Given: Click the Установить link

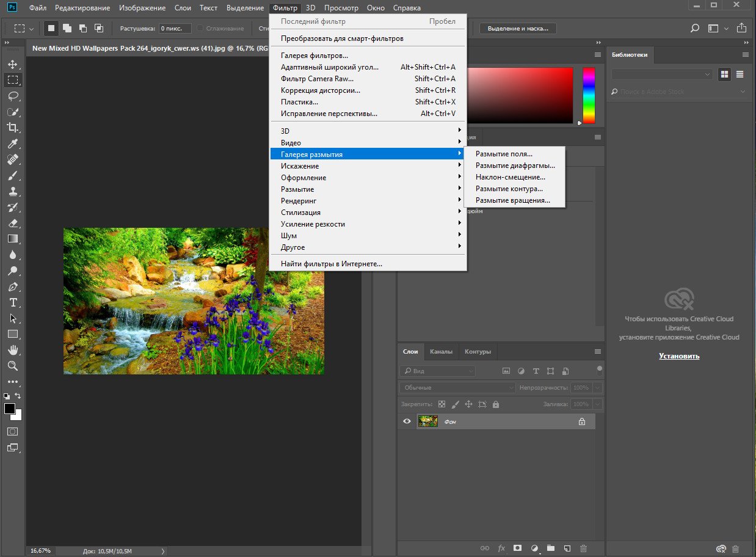Looking at the screenshot, I should [679, 356].
